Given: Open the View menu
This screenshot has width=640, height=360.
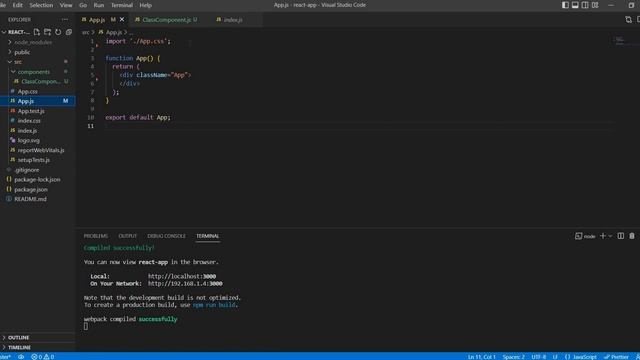Looking at the screenshot, I should click(66, 5).
